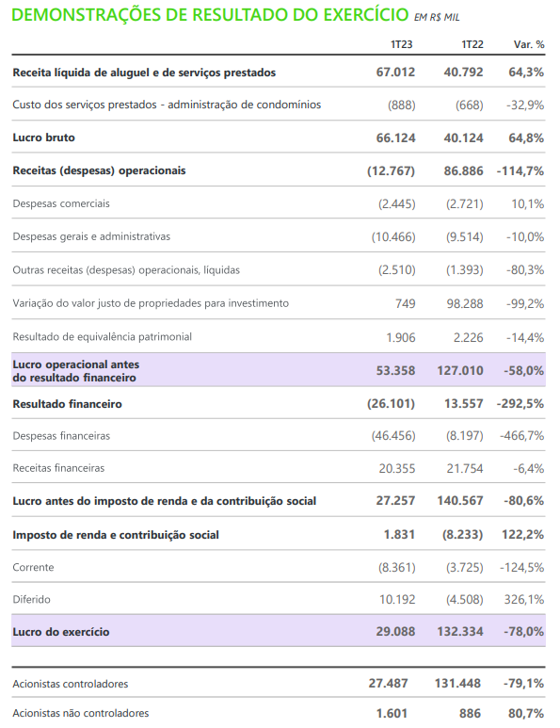
Task: Select the Acionistas controladores row label
Action: [70, 684]
